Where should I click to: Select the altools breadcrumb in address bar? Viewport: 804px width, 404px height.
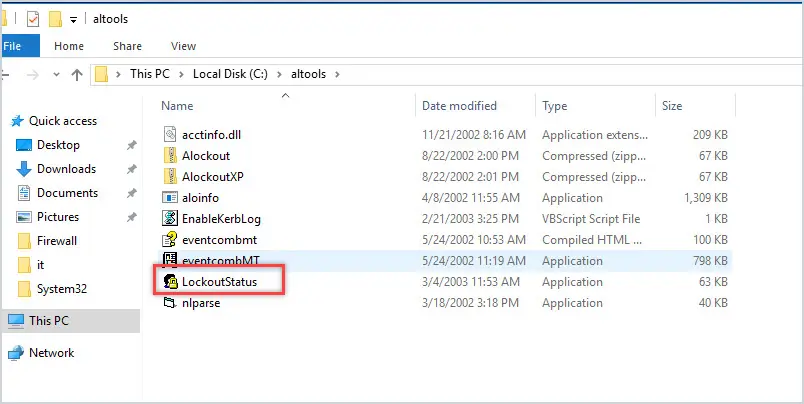tap(308, 74)
